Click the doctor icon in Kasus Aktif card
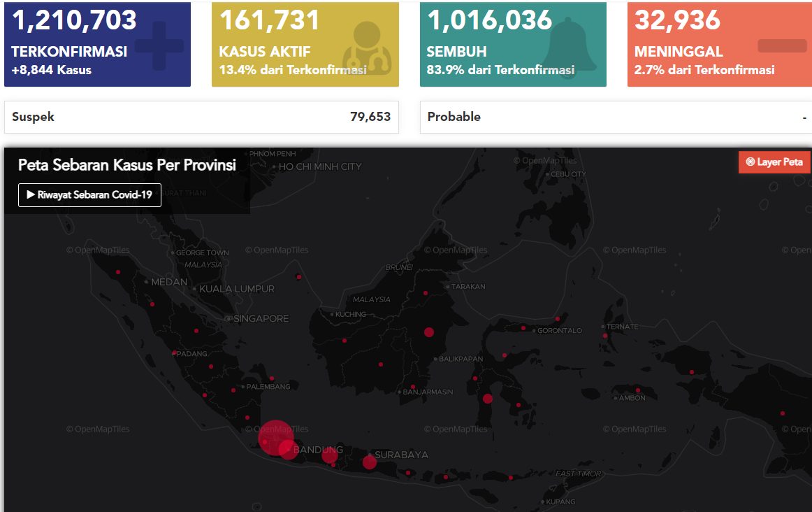The width and height of the screenshot is (812, 512). (x=367, y=48)
